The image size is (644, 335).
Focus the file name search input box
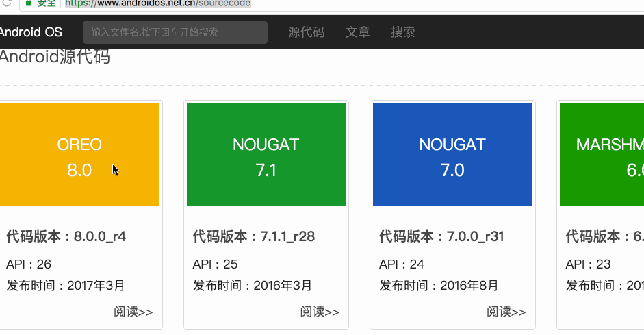click(175, 32)
